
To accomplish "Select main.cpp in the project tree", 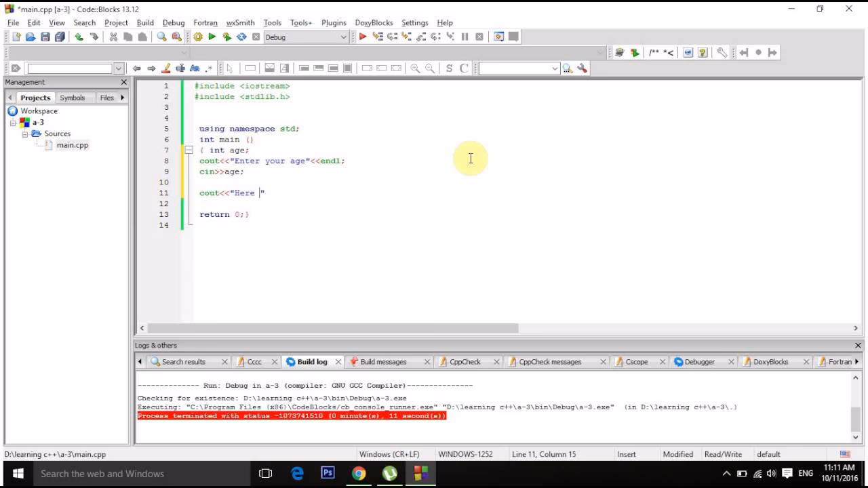I will (x=72, y=145).
